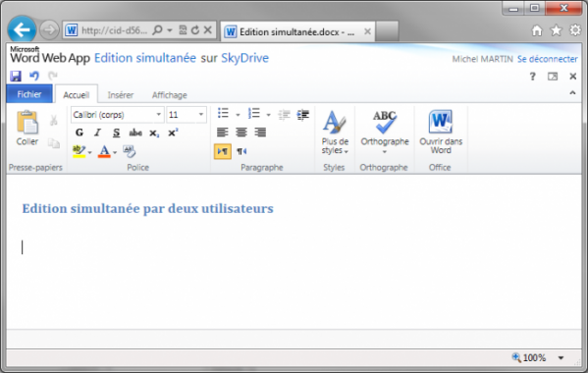
Task: Click Michel MARTIN user name
Action: pos(482,59)
